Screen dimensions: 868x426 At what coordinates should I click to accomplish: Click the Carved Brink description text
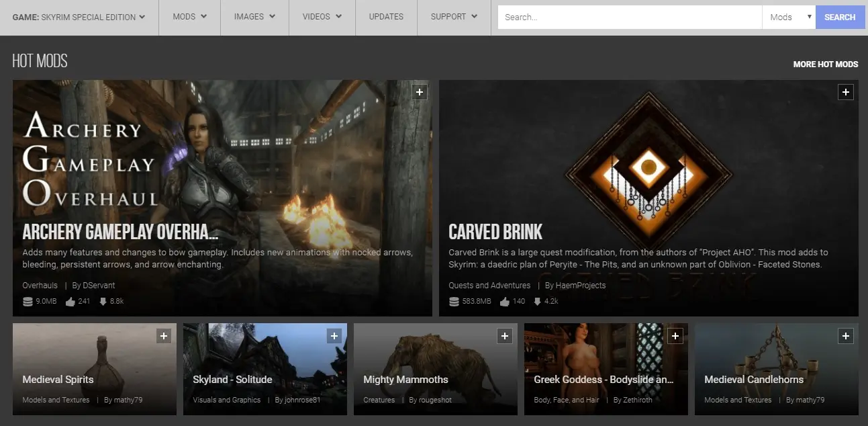click(x=638, y=259)
